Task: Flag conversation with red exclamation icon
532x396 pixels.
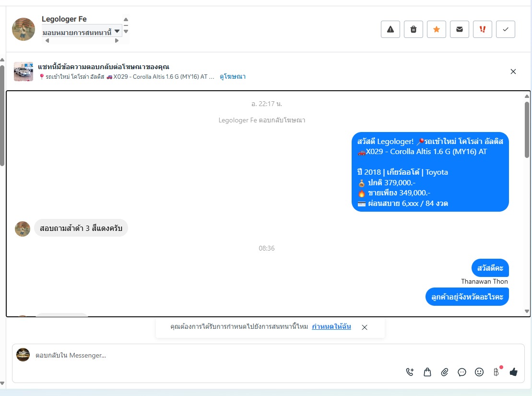Action: 483,29
